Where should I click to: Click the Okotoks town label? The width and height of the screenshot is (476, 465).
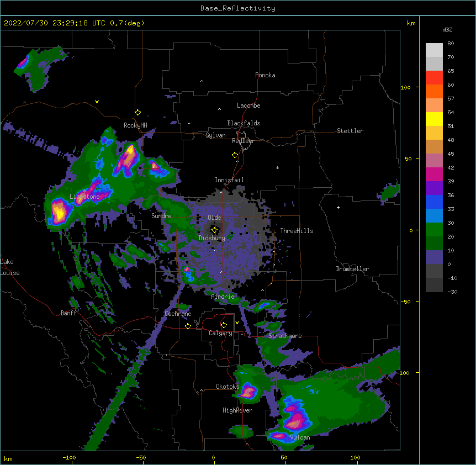click(x=228, y=387)
